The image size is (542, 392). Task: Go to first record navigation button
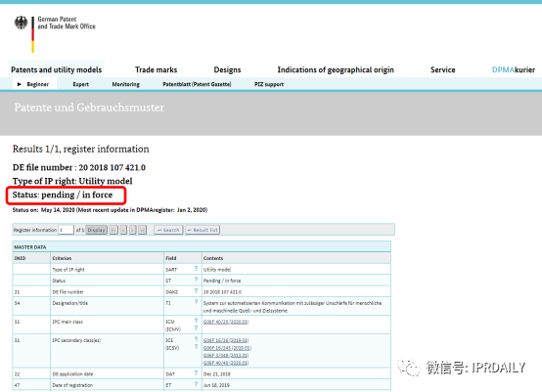click(x=113, y=230)
